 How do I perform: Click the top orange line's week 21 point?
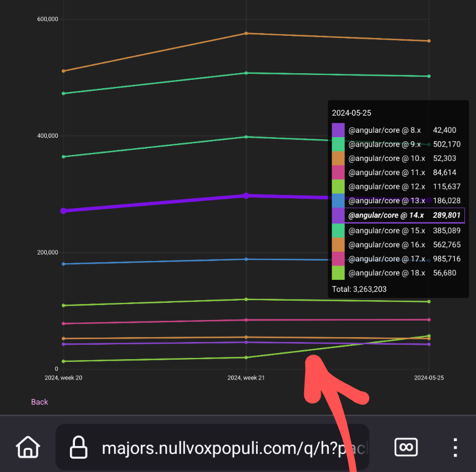[x=246, y=34]
